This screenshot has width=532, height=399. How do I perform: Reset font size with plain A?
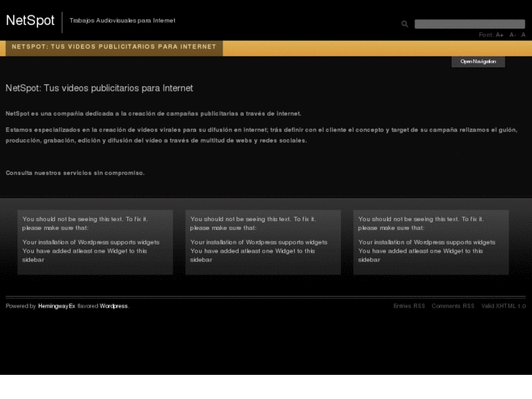click(523, 34)
